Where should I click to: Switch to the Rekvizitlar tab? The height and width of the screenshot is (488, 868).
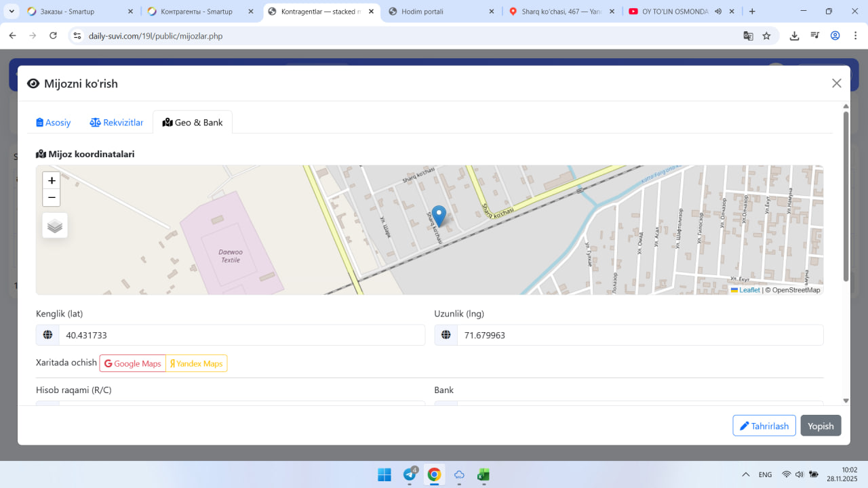(117, 123)
